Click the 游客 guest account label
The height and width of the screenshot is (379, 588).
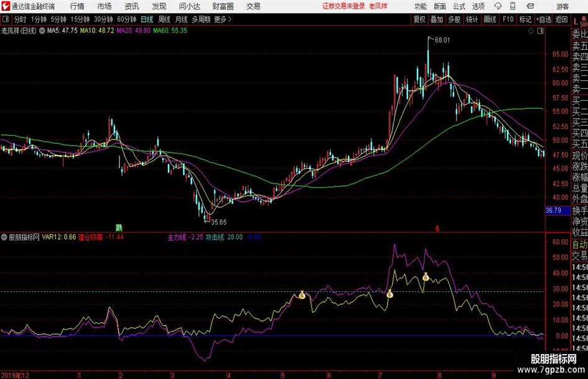click(562, 6)
